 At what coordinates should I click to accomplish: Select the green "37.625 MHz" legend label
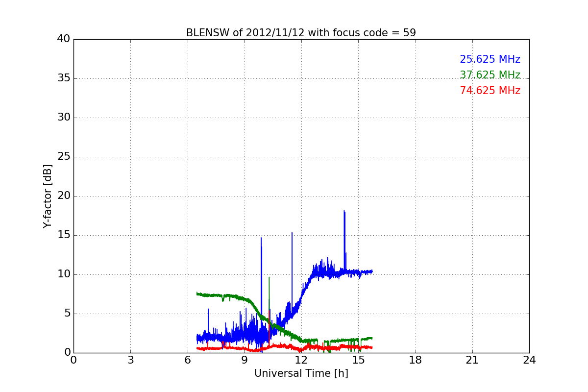click(x=490, y=75)
